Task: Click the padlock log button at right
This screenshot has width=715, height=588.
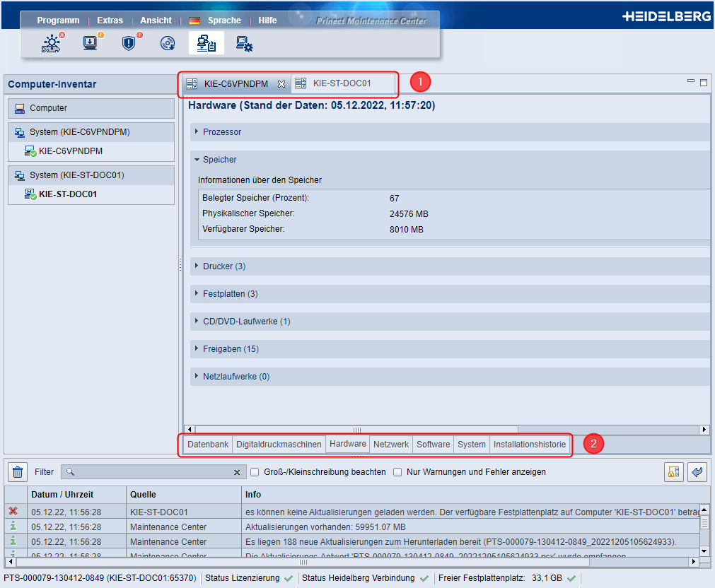Action: pyautogui.click(x=673, y=472)
